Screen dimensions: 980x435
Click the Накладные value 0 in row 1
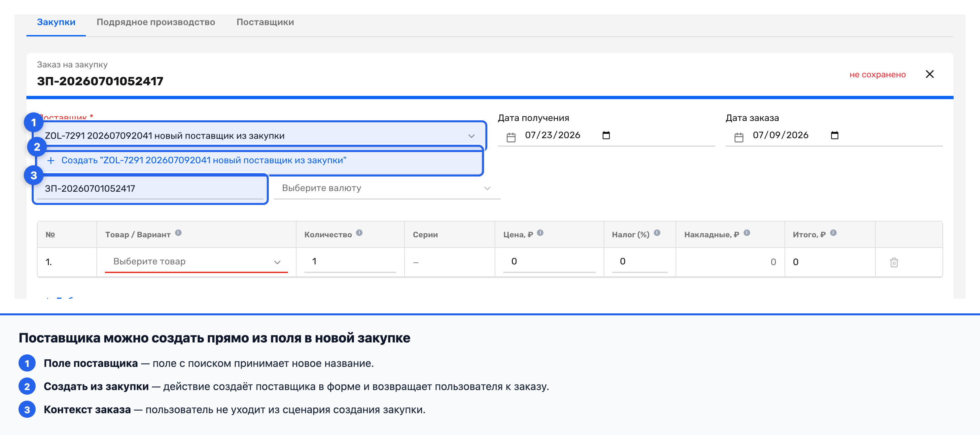tap(773, 262)
